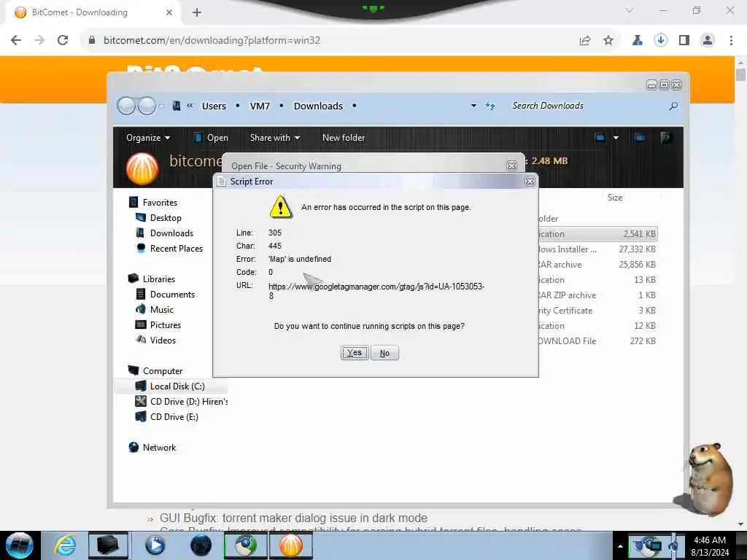Screen dimensions: 747x560
Task: Open a new browser tab
Action: pos(197,12)
